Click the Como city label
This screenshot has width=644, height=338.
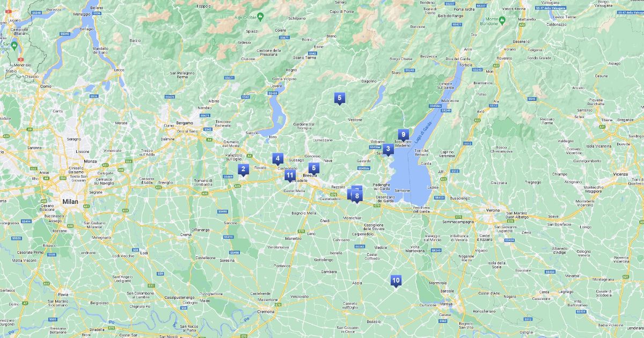tap(46, 86)
